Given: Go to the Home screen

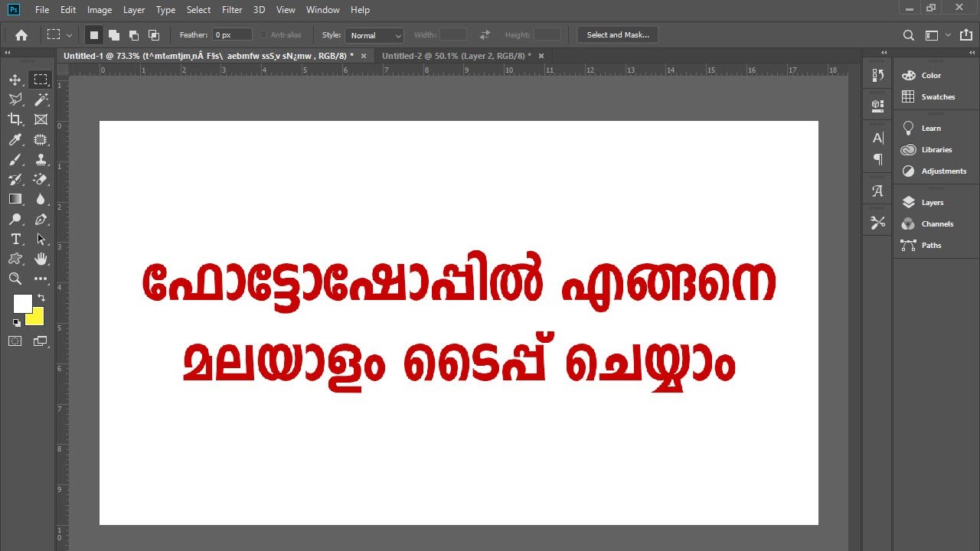Looking at the screenshot, I should point(21,35).
